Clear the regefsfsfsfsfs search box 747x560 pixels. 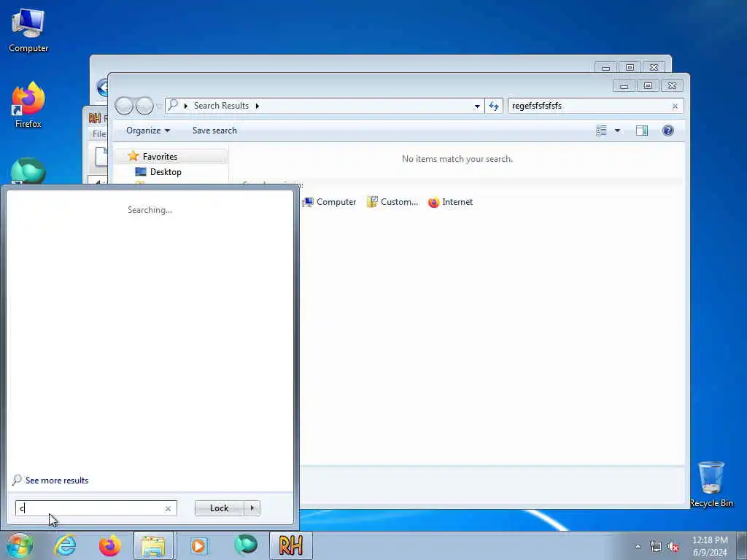tap(675, 106)
